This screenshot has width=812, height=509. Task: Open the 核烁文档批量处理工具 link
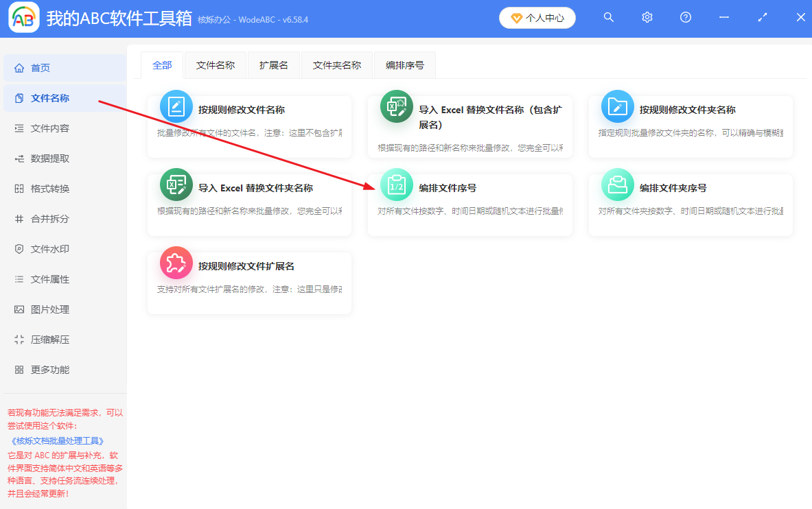(x=58, y=440)
